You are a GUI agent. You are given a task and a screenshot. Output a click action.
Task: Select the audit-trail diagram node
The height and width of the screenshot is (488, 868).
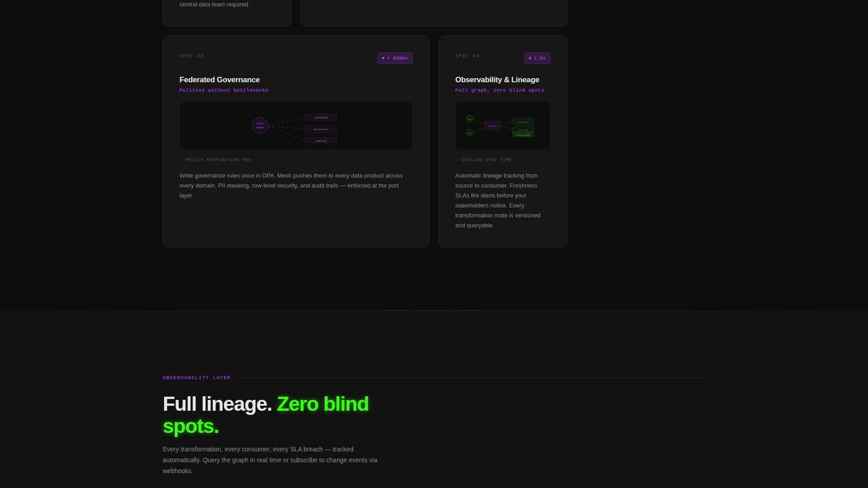321,141
